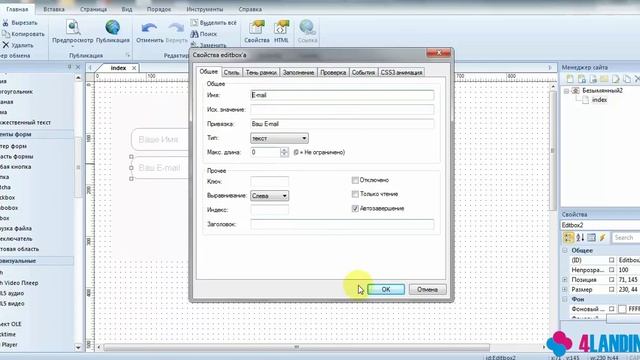Viewport: 640px width, 360px height.
Task: Open the HTML ribbon icon
Action: point(281,27)
